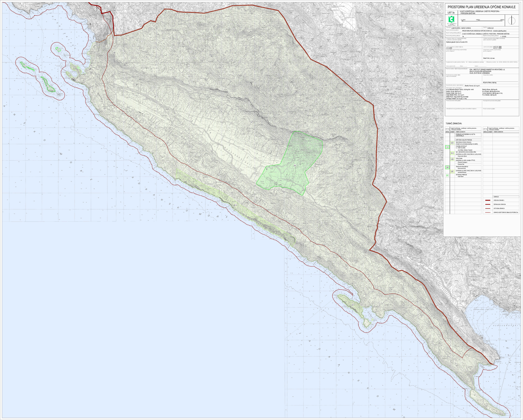
Task: Click 'PODRUČJA POSEBNIH UVJETA KORIŠTENJA' legend header
Action: coord(465,135)
